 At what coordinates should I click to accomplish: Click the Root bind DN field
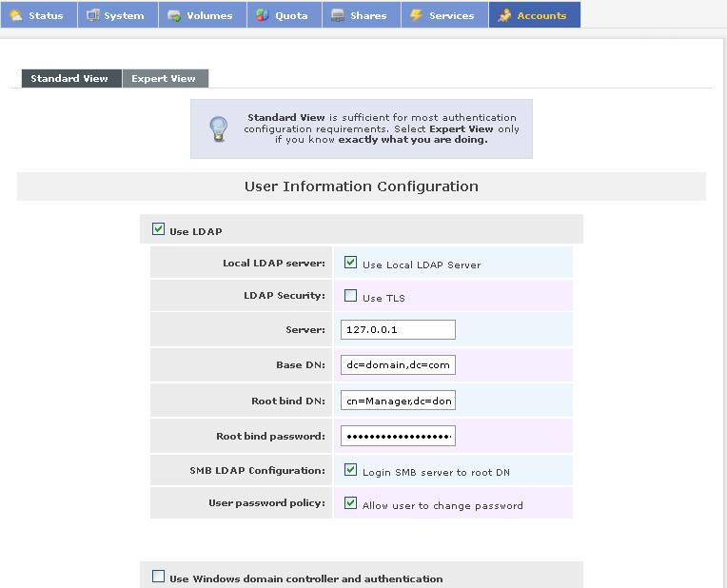pyautogui.click(x=398, y=401)
